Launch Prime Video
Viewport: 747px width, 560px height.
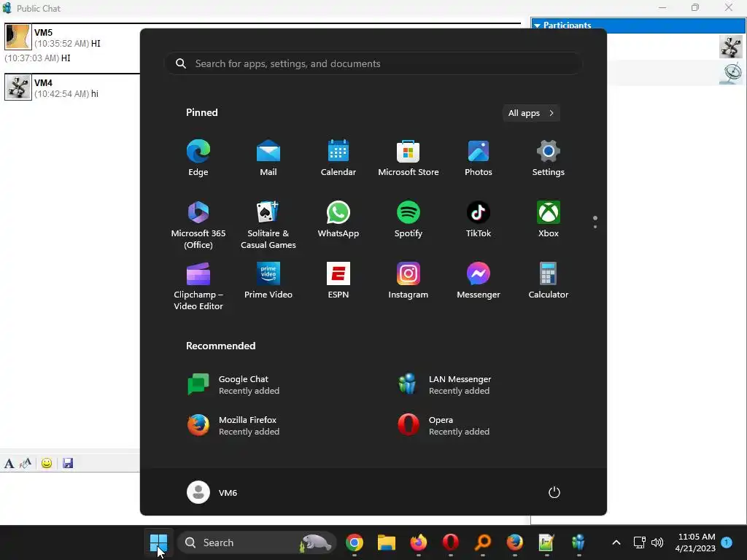pos(268,280)
